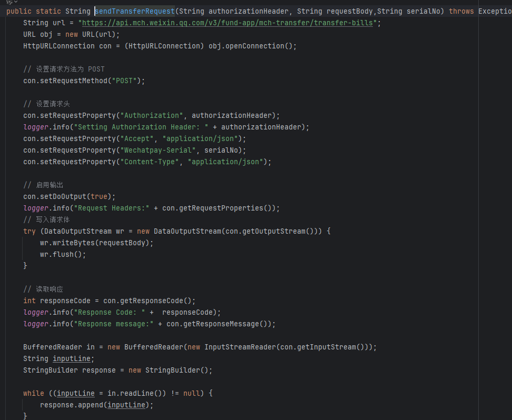Click the obj.openConnection() call
This screenshot has height=420, width=512.
pos(250,46)
